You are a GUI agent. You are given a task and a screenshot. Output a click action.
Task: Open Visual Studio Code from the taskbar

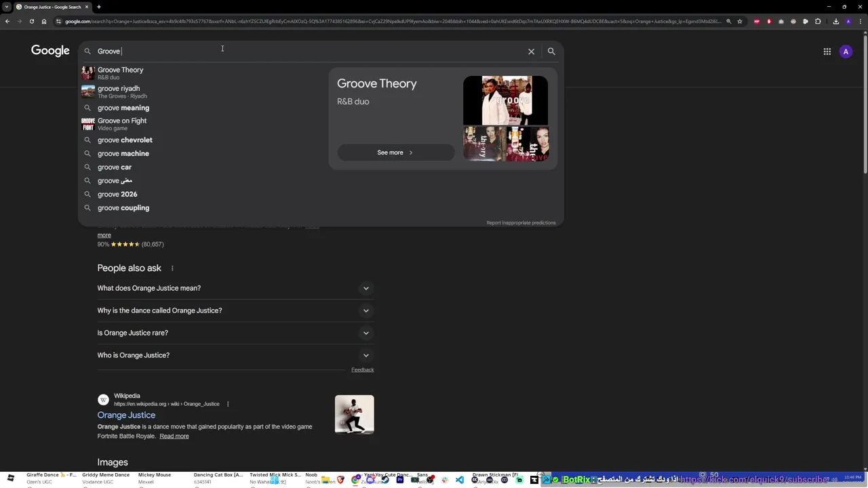click(x=460, y=480)
